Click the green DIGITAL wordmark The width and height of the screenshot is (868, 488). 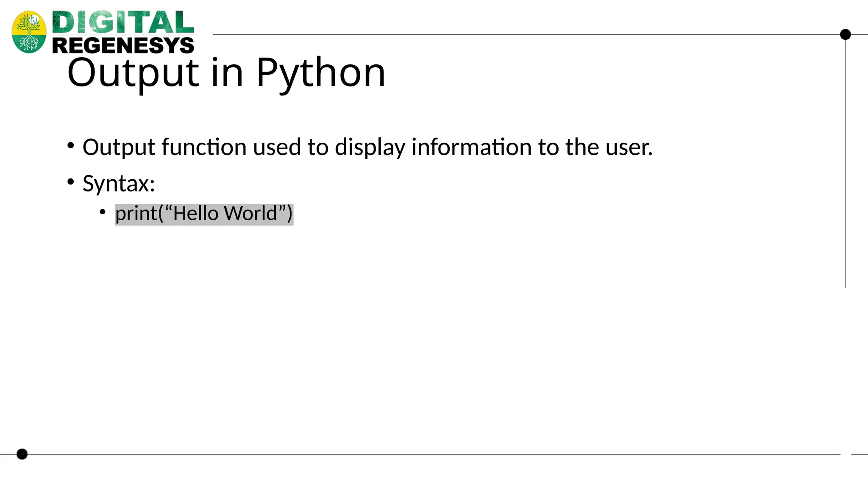click(123, 22)
